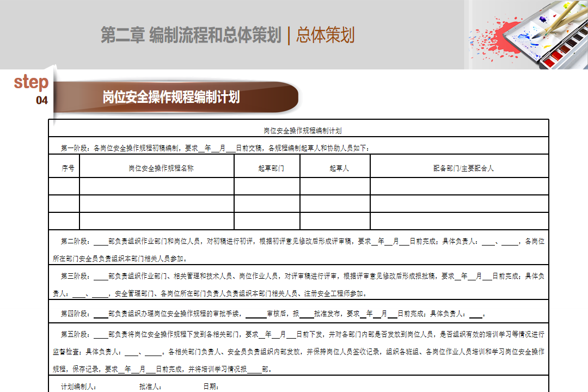Select the orange subtitle 总体策划
Image resolution: width=588 pixels, height=392 pixels.
coord(325,35)
